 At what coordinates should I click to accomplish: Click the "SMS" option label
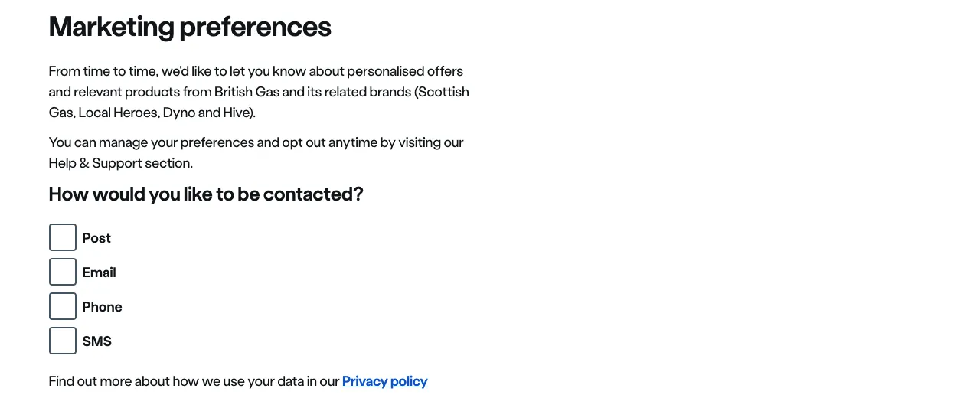[x=97, y=341]
